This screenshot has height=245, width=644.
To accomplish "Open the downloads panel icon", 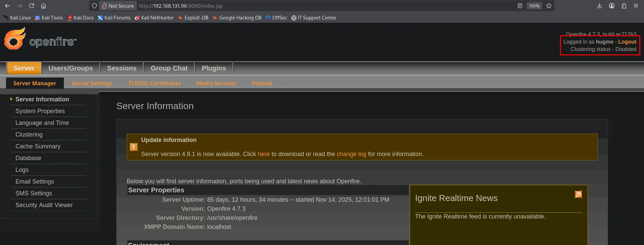I will pyautogui.click(x=599, y=6).
